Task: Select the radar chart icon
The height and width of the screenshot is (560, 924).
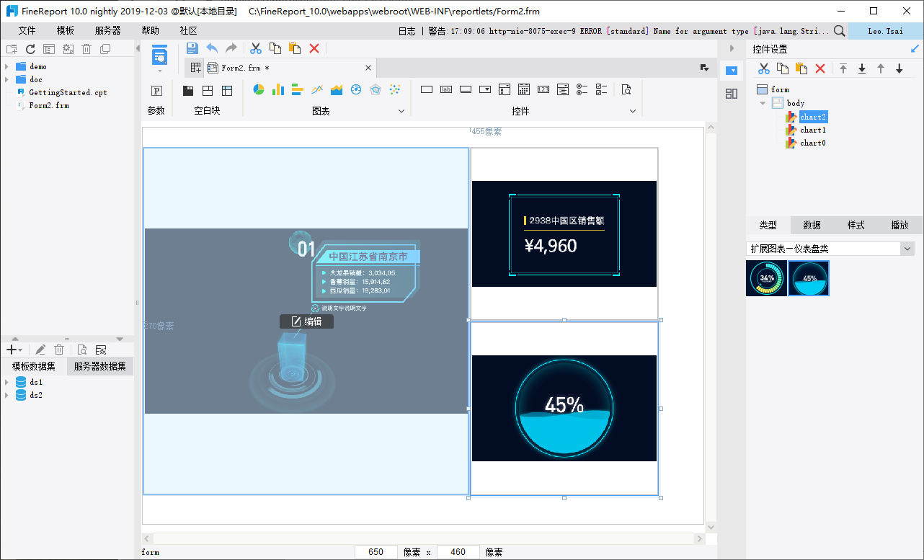Action: pyautogui.click(x=375, y=90)
